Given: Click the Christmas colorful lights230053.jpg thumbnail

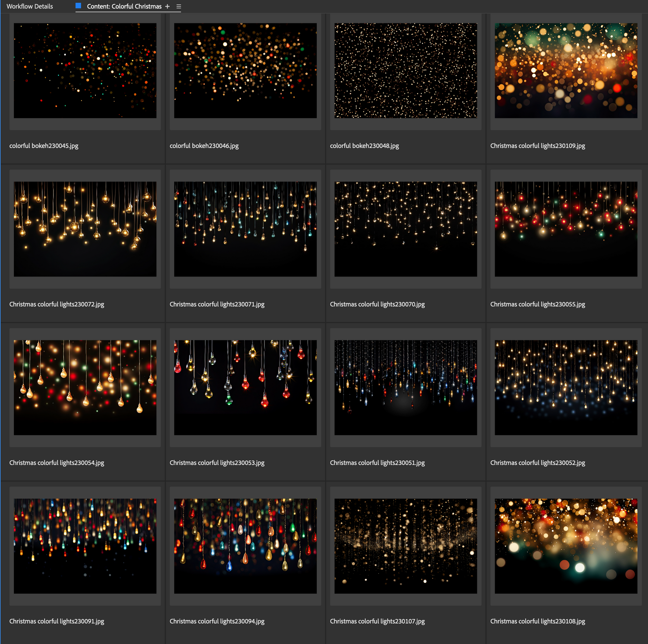Looking at the screenshot, I should pos(245,387).
